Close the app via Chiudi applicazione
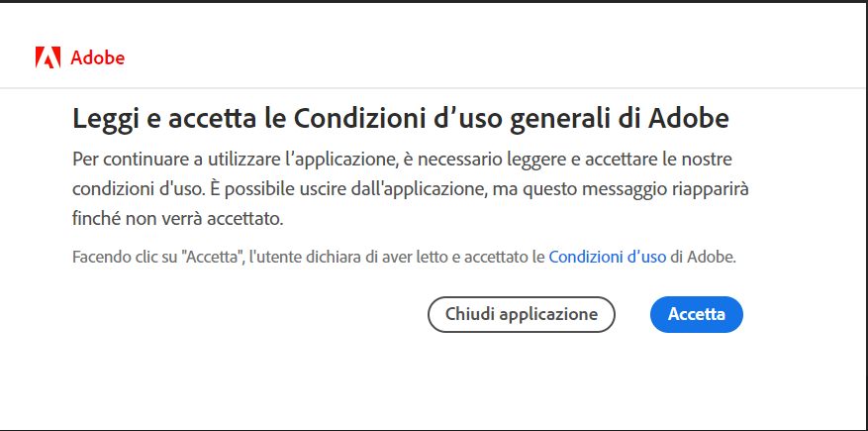The width and height of the screenshot is (868, 431). click(x=522, y=314)
